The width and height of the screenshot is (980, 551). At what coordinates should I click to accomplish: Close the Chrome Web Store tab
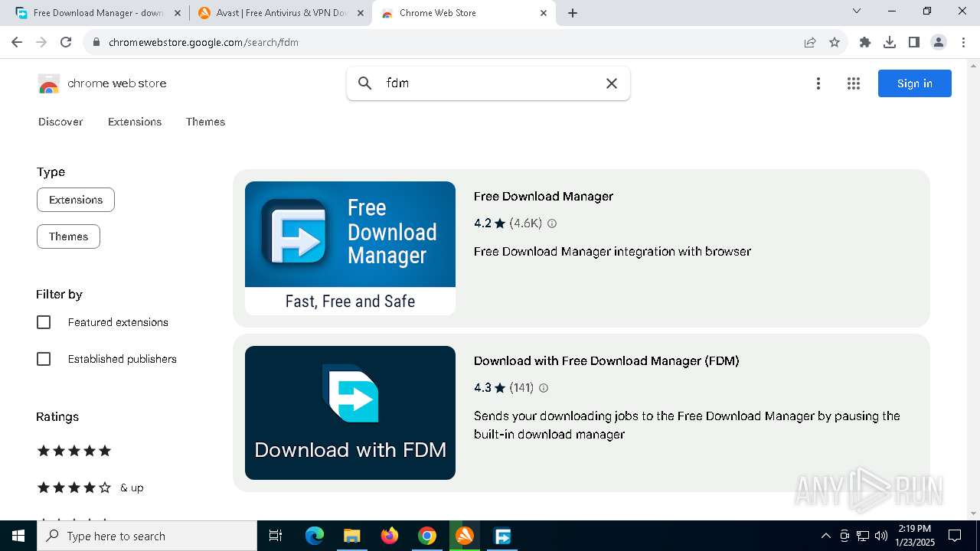(544, 13)
